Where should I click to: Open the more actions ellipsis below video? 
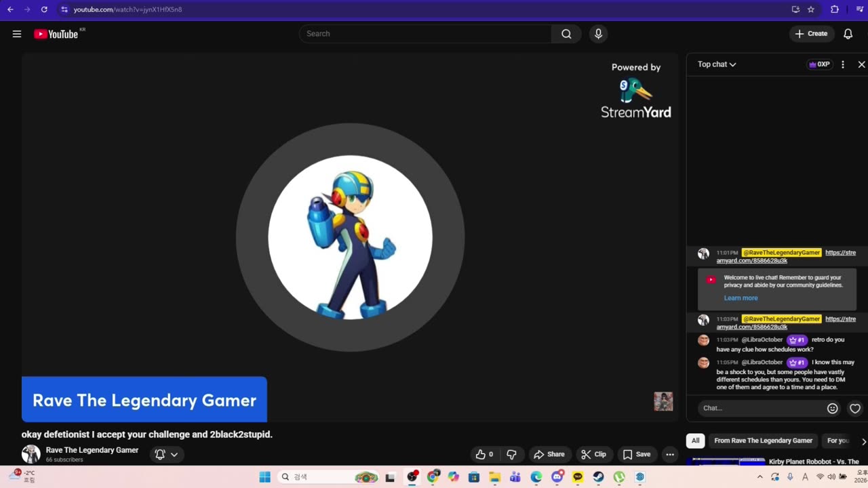tap(670, 454)
